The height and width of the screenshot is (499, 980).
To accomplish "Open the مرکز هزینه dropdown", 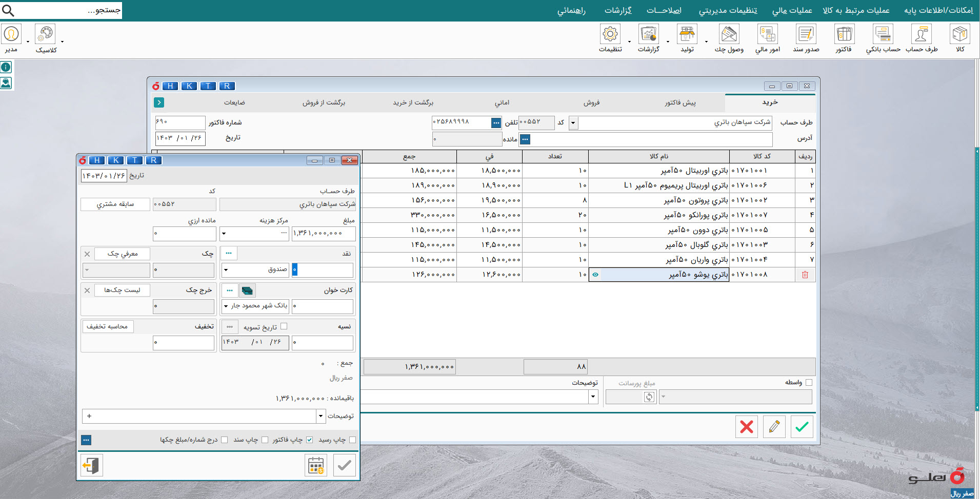I will [224, 234].
